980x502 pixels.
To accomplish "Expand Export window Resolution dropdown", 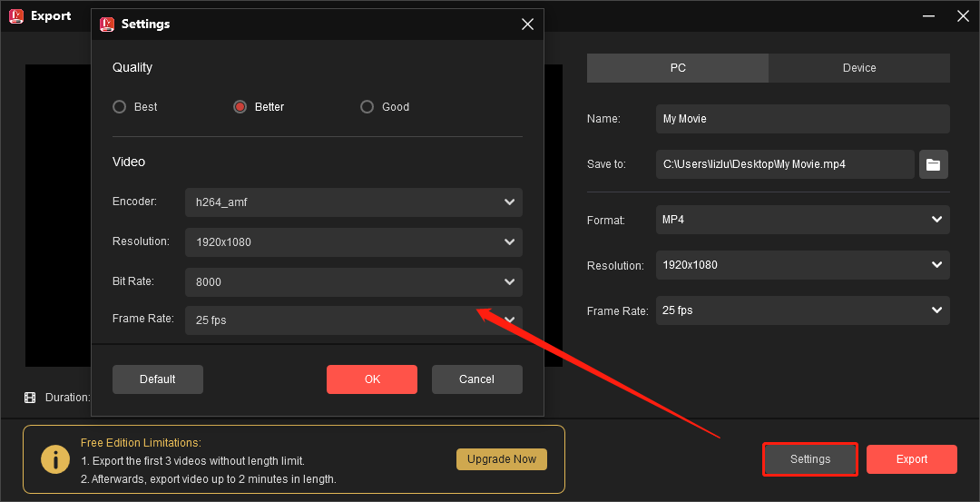I will [x=802, y=265].
